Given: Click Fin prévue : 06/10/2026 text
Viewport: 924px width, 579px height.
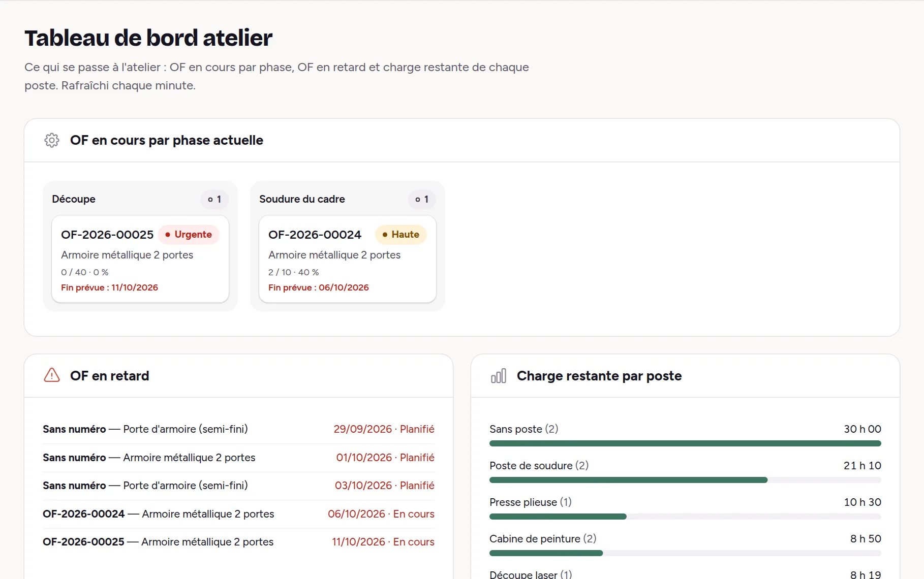Looking at the screenshot, I should 318,287.
